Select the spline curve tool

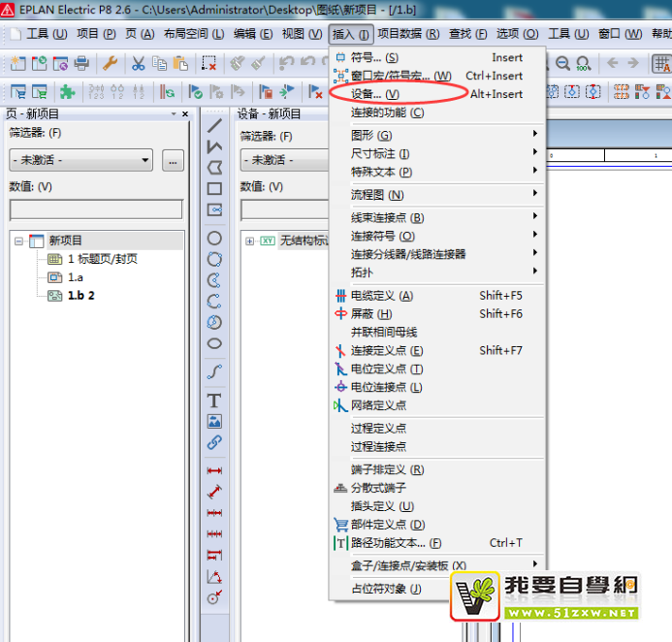[x=214, y=371]
